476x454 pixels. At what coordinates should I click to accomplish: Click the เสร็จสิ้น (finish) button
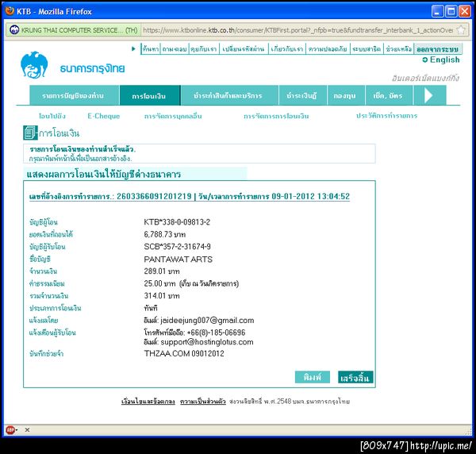(355, 377)
